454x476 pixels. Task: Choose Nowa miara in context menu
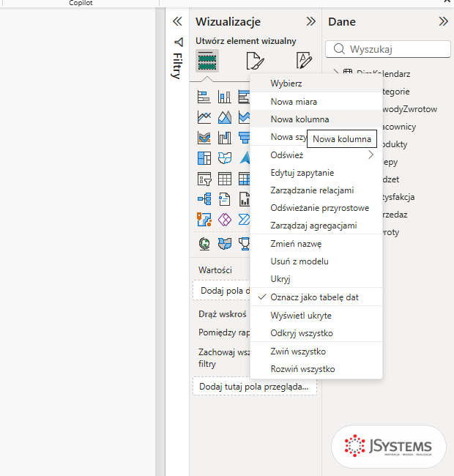316,101
